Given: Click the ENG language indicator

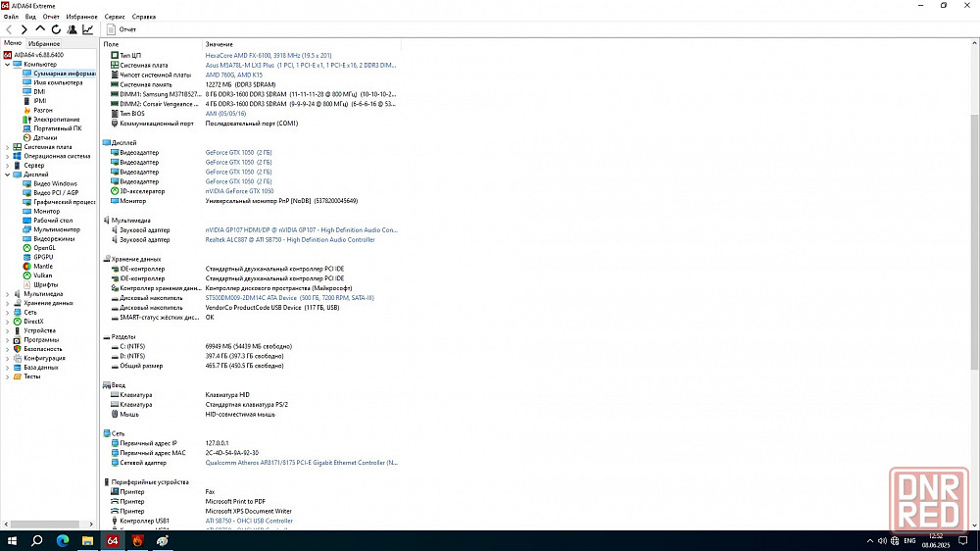Looking at the screenshot, I should (910, 541).
